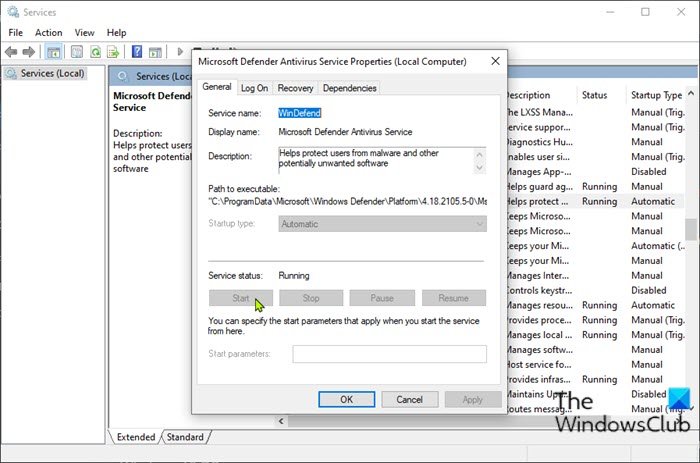Click the Start Service play icon
This screenshot has width=700, height=463.
coord(180,52)
